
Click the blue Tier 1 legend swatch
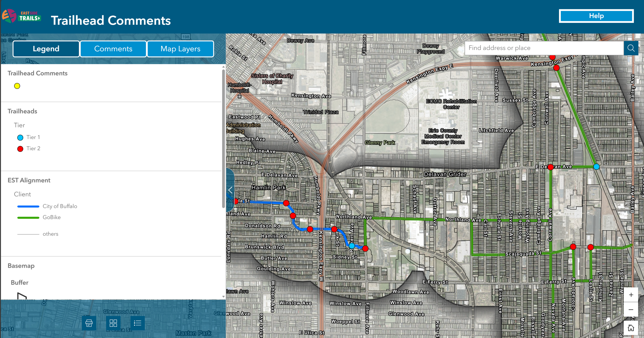(20, 138)
